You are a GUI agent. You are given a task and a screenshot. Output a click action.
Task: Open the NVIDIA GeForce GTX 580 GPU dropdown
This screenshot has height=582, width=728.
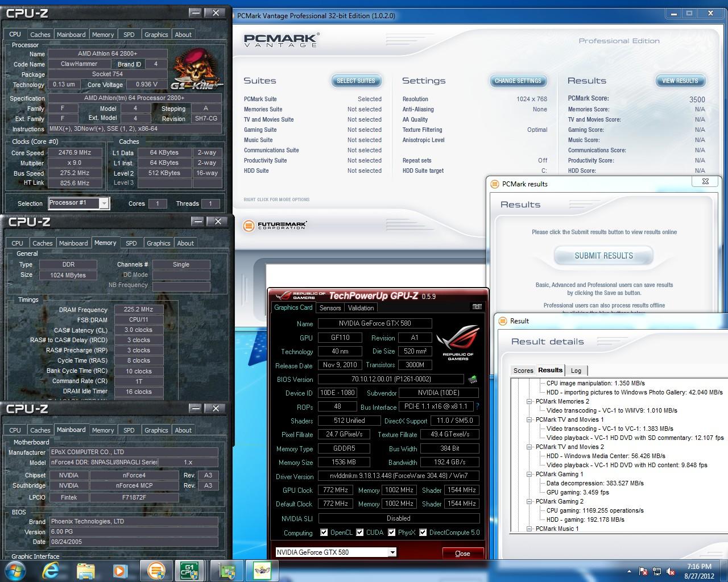point(392,552)
